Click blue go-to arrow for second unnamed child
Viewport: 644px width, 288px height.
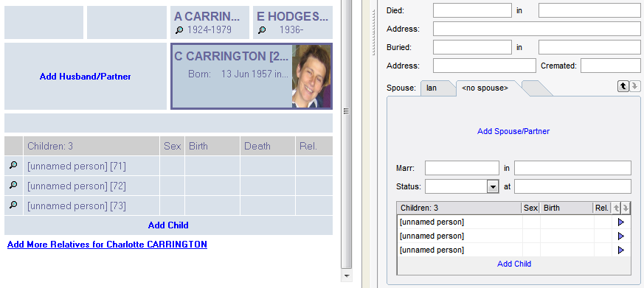[620, 236]
